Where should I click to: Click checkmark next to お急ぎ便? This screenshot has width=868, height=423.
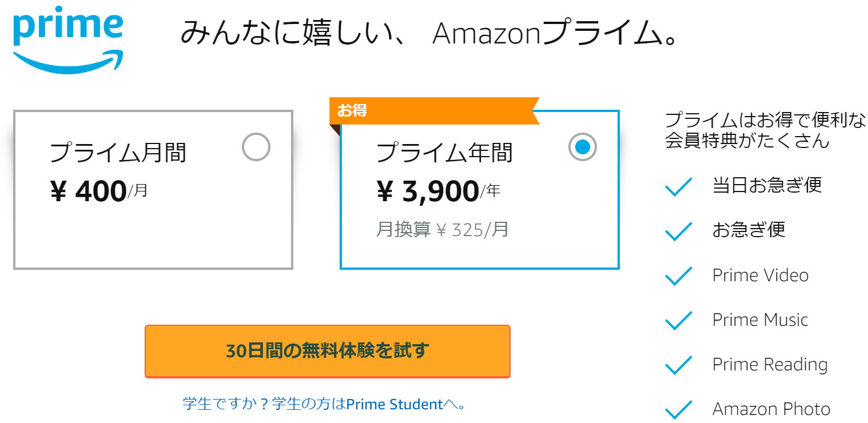(679, 231)
